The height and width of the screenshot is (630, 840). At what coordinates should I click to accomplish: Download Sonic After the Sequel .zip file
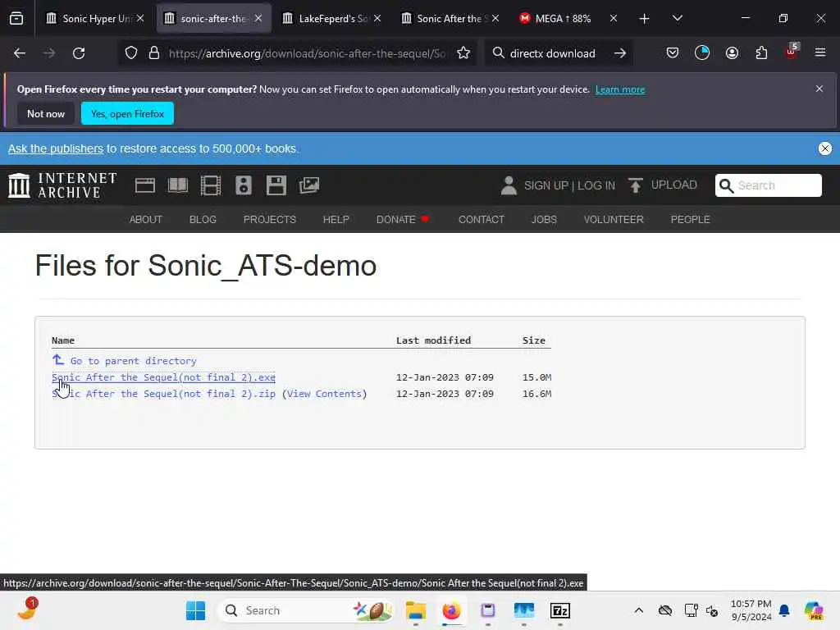point(163,394)
